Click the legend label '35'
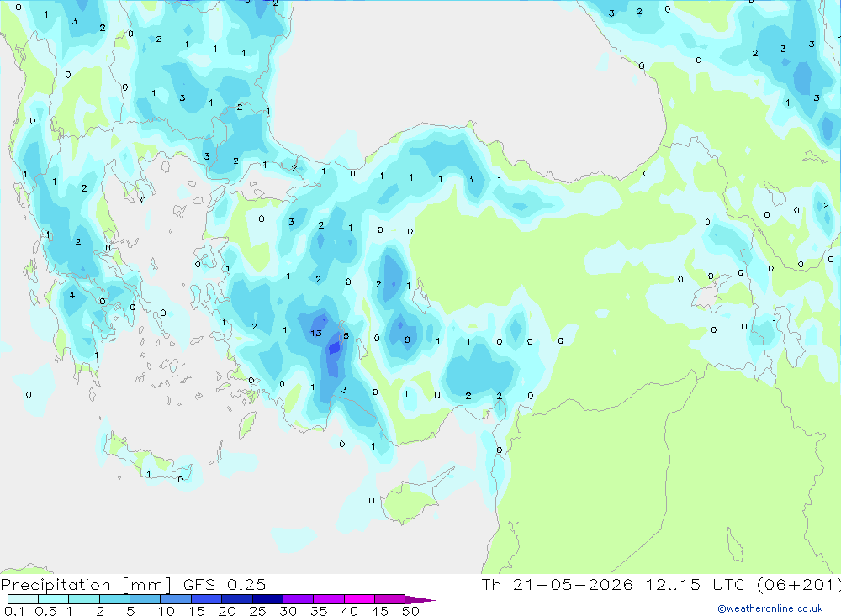The height and width of the screenshot is (616, 841). [x=319, y=611]
